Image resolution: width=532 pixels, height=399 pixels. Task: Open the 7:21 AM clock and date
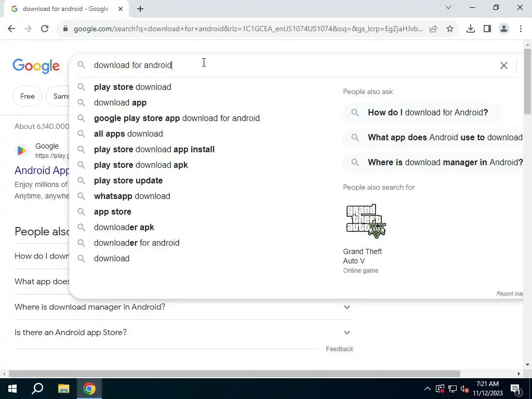487,389
